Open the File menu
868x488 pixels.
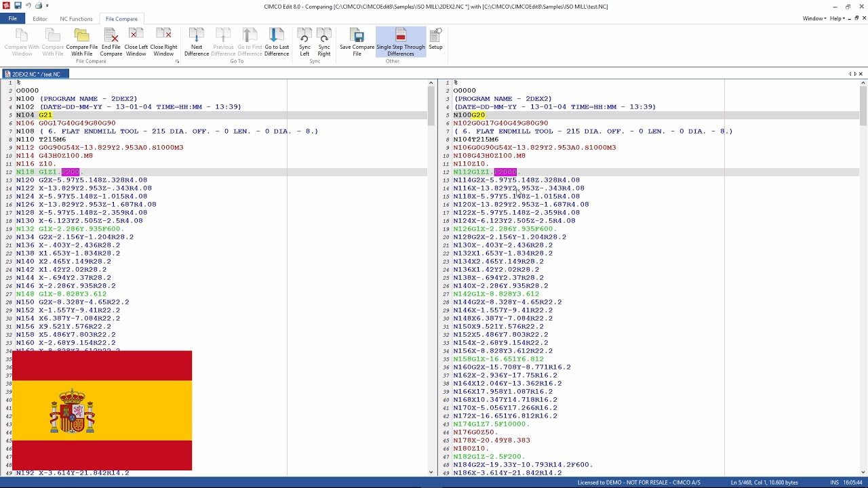12,19
